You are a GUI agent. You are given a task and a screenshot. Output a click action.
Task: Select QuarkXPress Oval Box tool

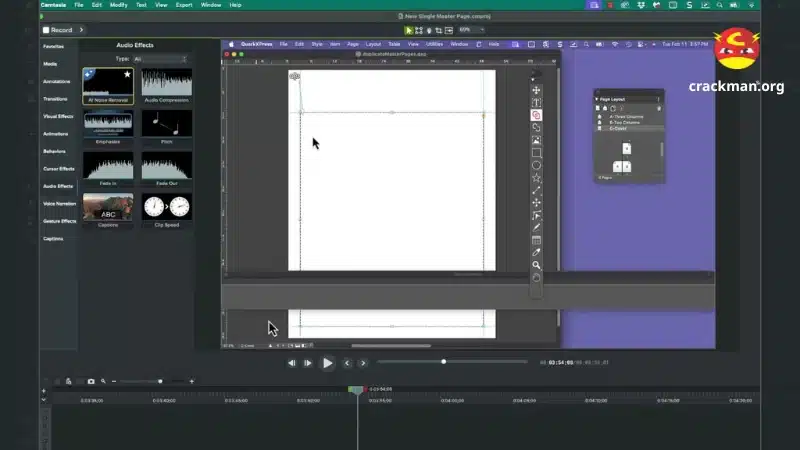tap(536, 165)
